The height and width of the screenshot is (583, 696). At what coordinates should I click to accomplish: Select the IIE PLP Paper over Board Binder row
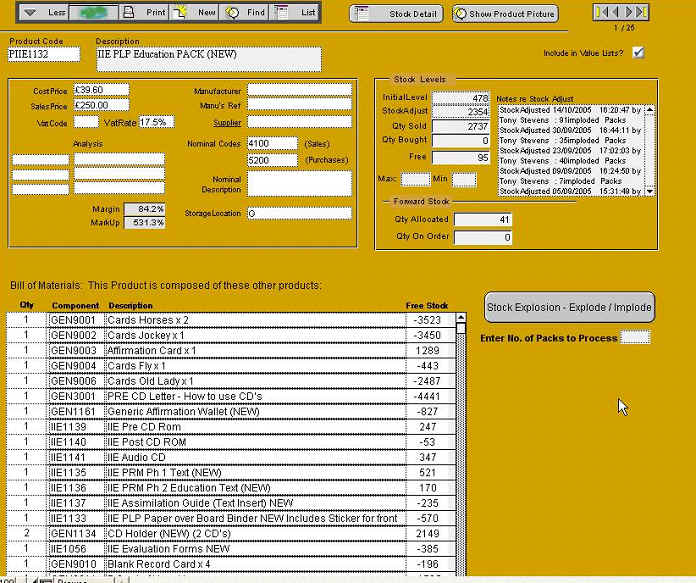(x=231, y=518)
